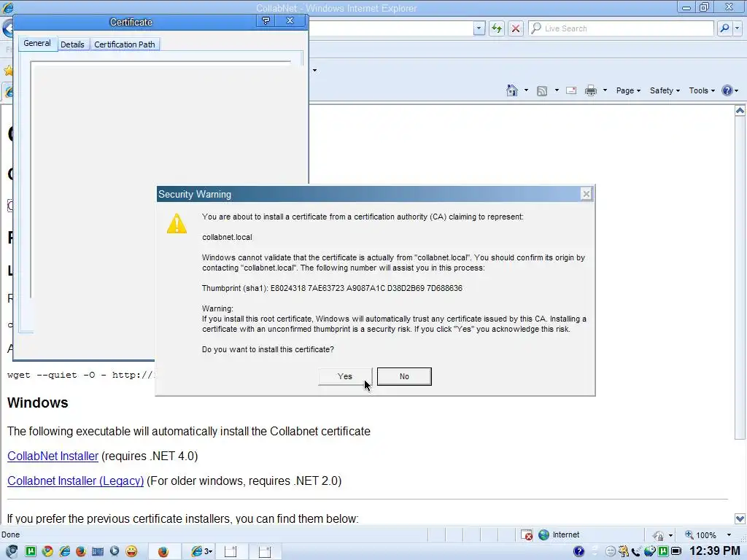747x560 pixels.
Task: Click the popup blocker icon in status bar
Action: [527, 535]
